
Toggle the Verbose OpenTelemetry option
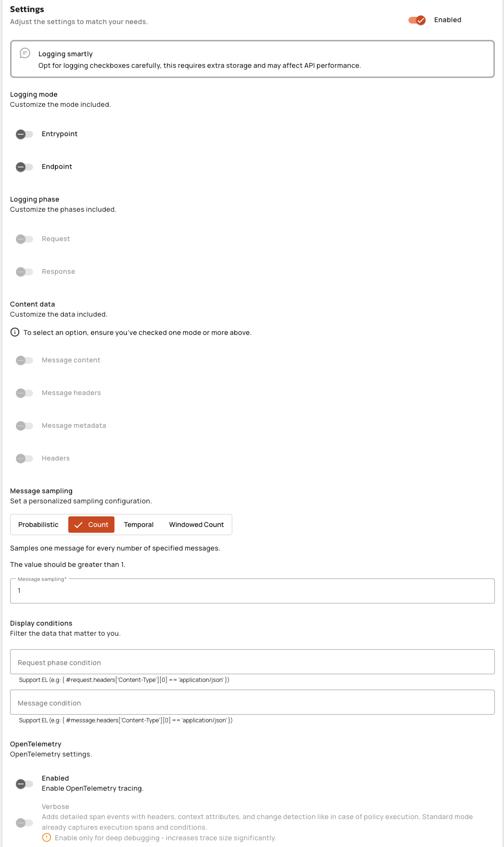coord(24,823)
